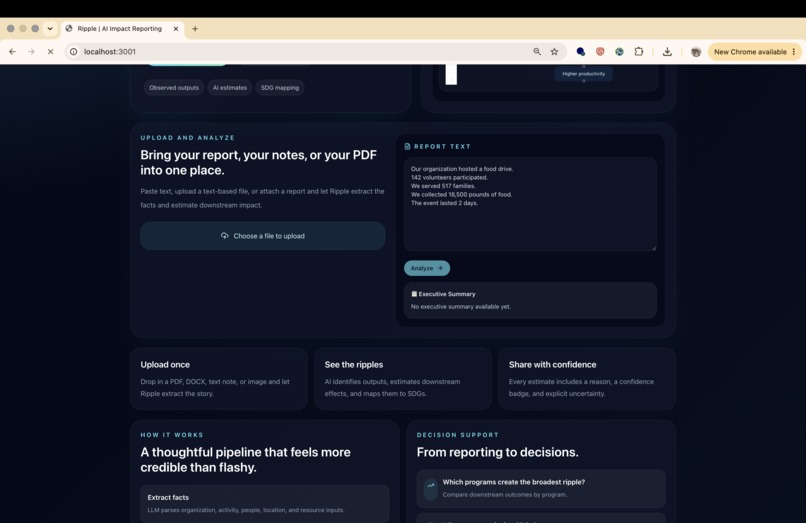Click 'The event lasted 2 days.' line

click(444, 203)
